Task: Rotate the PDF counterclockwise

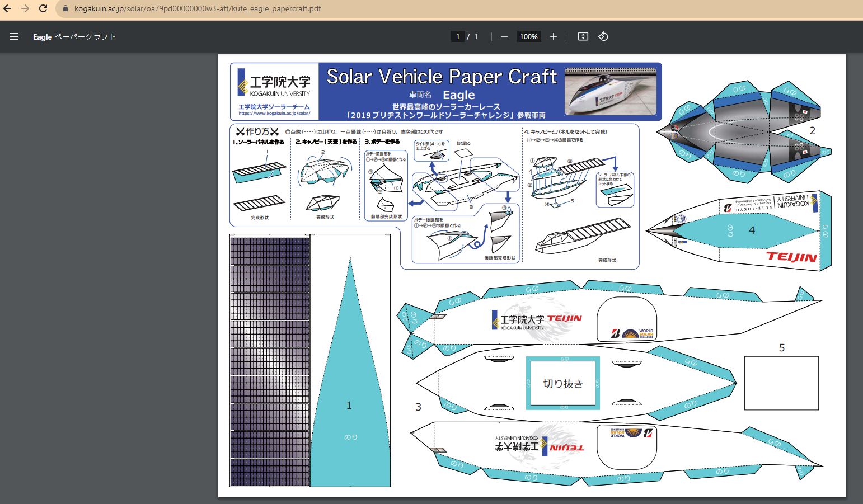Action: [x=603, y=36]
